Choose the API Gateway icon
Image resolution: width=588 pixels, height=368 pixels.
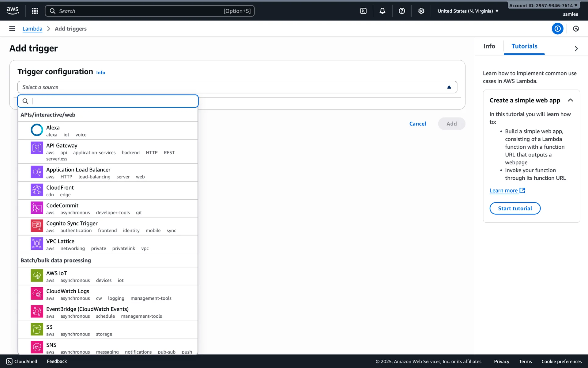pyautogui.click(x=37, y=148)
